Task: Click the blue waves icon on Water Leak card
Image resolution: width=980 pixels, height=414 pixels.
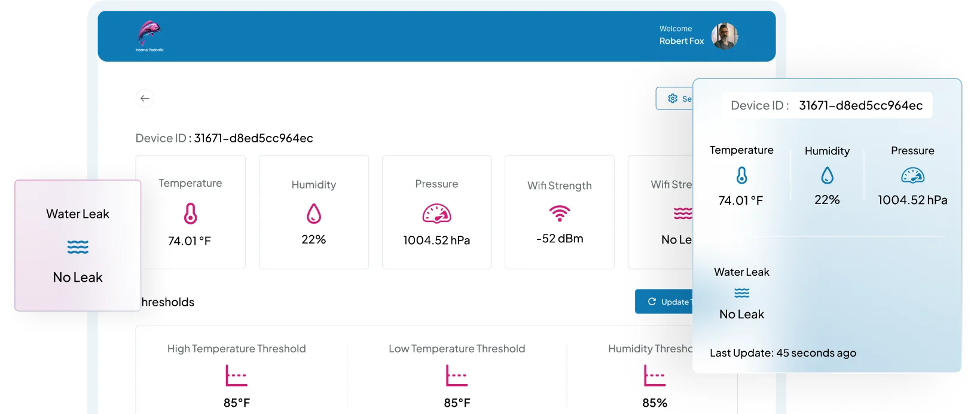Action: pyautogui.click(x=78, y=246)
